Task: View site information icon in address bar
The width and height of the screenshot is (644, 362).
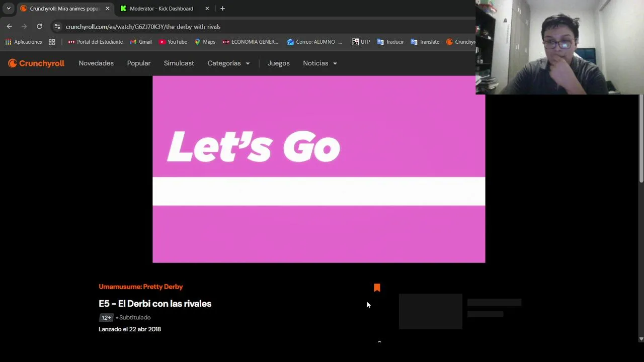Action: tap(57, 27)
